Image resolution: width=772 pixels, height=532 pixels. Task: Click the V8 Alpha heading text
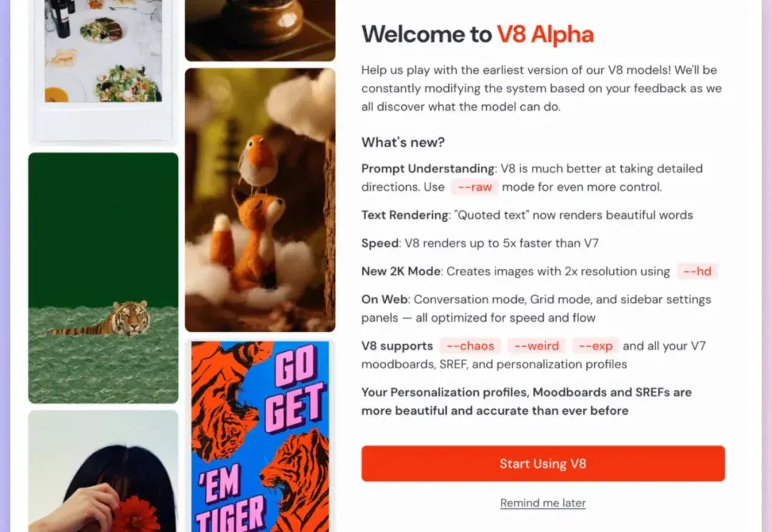pyautogui.click(x=545, y=34)
